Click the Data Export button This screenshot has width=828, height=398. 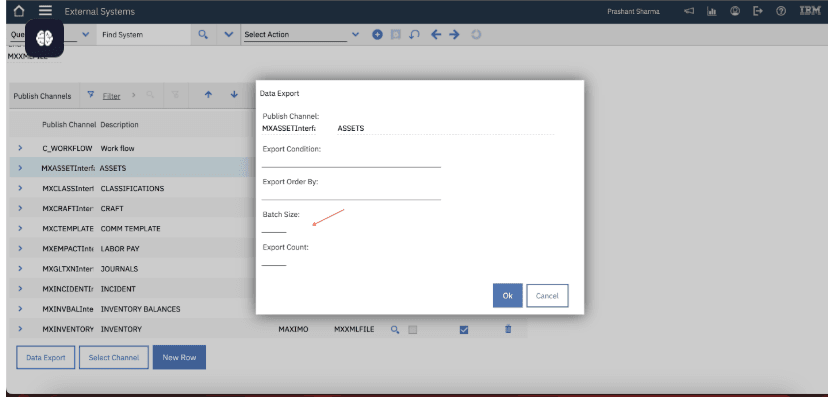click(x=46, y=357)
